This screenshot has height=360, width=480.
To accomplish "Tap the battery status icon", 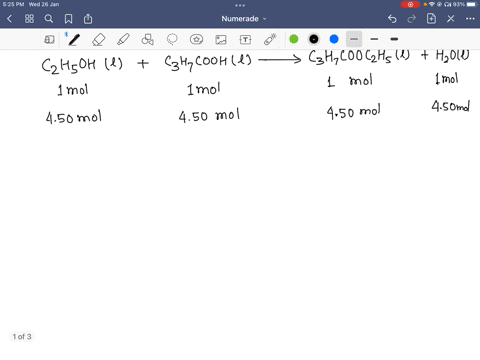I will tap(472, 5).
